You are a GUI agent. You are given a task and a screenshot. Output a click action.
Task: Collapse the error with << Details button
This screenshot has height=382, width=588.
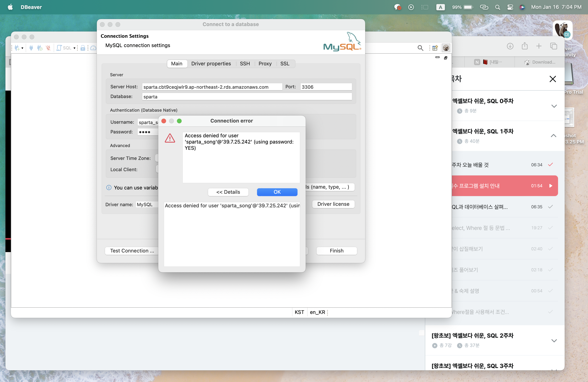[x=228, y=192]
